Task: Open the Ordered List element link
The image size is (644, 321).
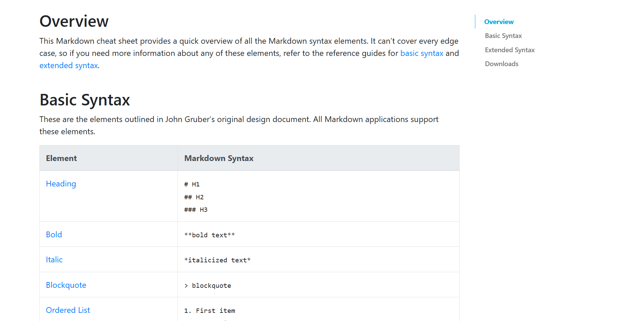Action: pos(68,310)
